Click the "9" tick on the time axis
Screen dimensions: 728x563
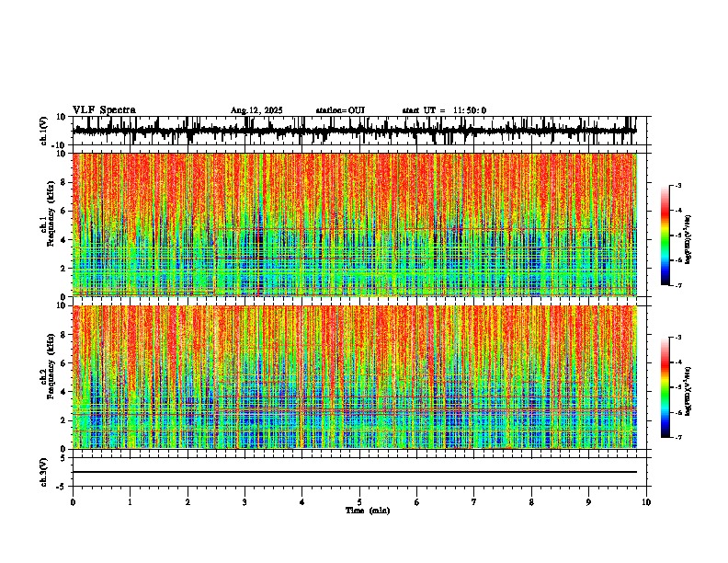(588, 502)
